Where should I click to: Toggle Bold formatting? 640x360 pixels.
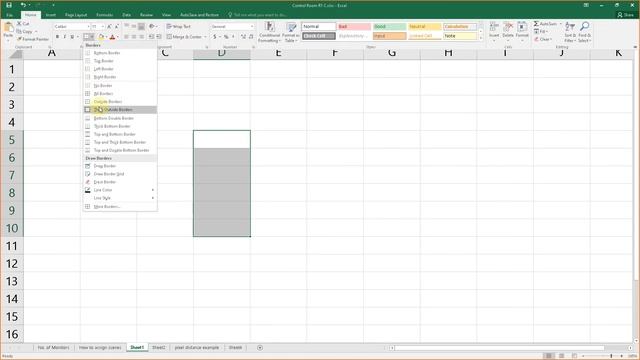click(x=57, y=37)
